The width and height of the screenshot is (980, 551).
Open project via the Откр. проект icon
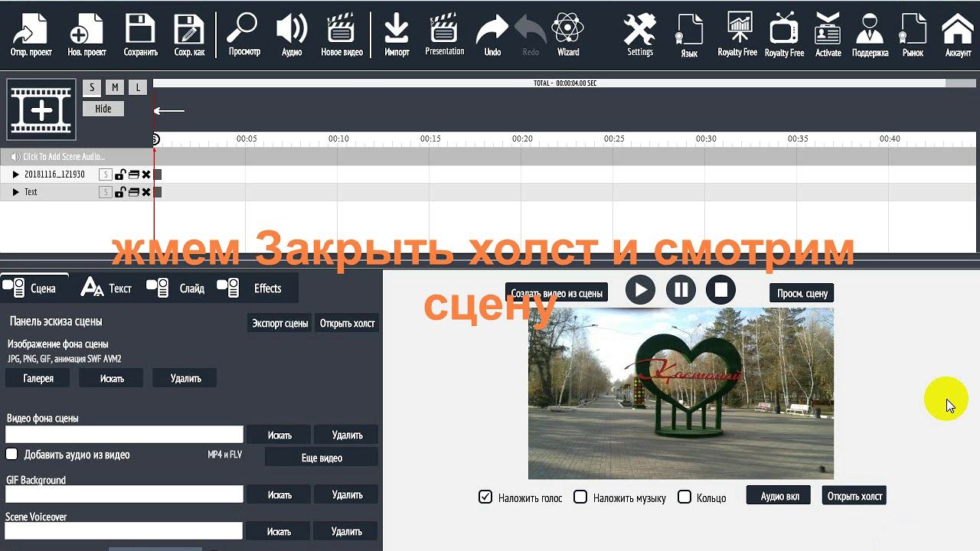tap(31, 35)
